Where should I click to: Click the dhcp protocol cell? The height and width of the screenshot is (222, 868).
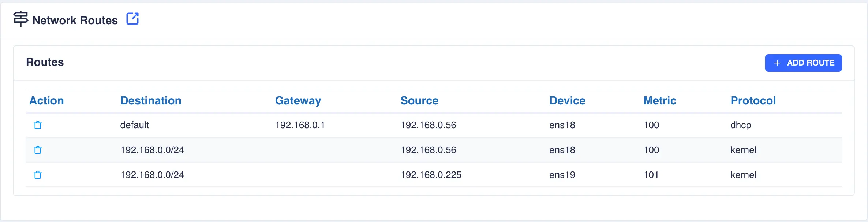click(741, 125)
